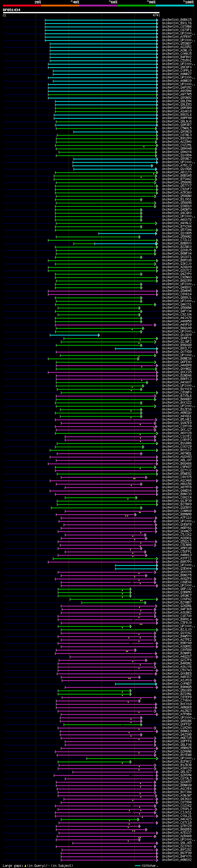
Task: Click label UniRef100_O23763
Action: click(x=177, y=846)
